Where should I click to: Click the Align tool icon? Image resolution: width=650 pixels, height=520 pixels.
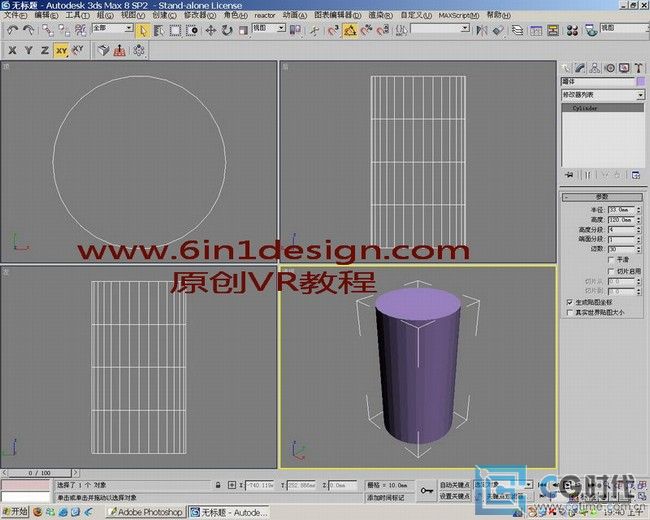coord(498,30)
